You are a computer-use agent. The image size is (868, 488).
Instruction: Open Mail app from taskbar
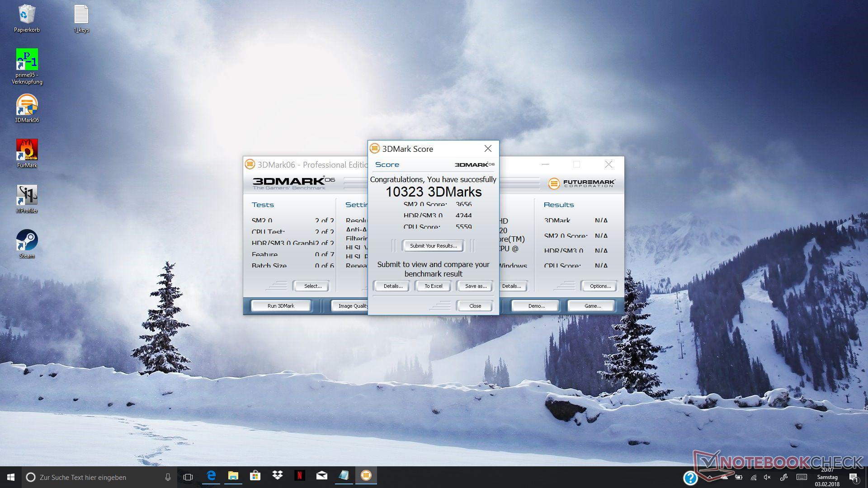point(321,476)
